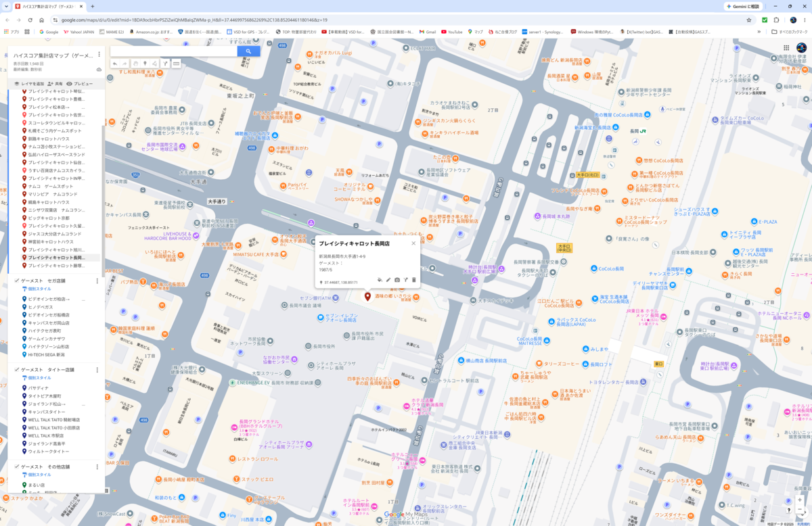Screen dimensions: 812x526
Task: Open Google apps grid icon
Action: coord(786,48)
